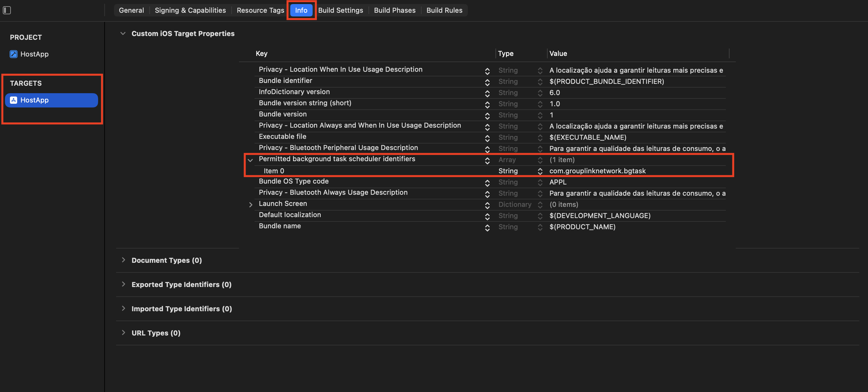Select the APPL value cell
The height and width of the screenshot is (392, 868).
(x=558, y=182)
